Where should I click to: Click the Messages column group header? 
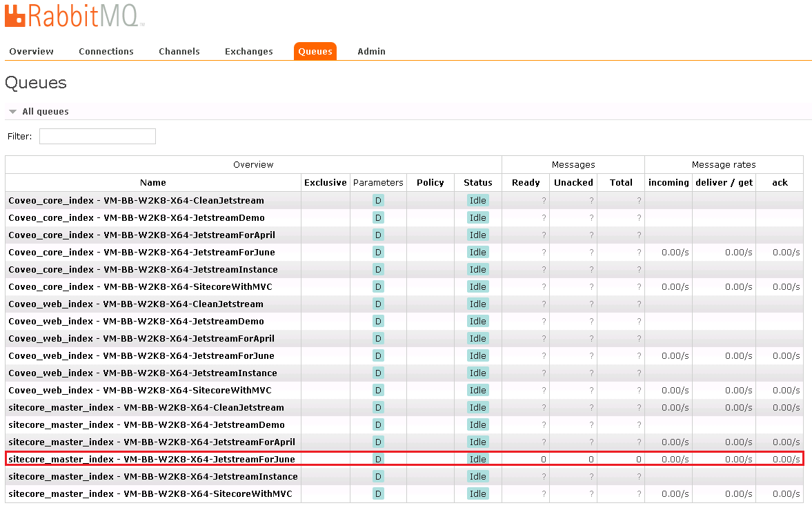[x=573, y=164]
